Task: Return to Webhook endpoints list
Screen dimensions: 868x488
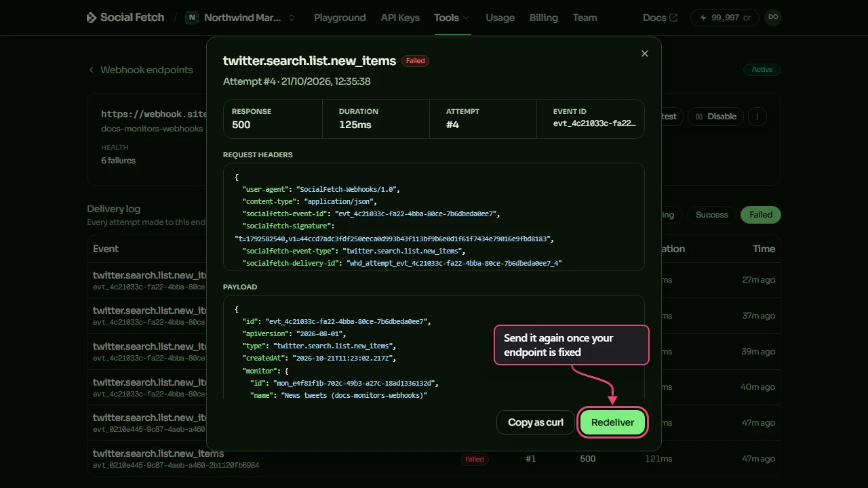Action: tap(146, 70)
